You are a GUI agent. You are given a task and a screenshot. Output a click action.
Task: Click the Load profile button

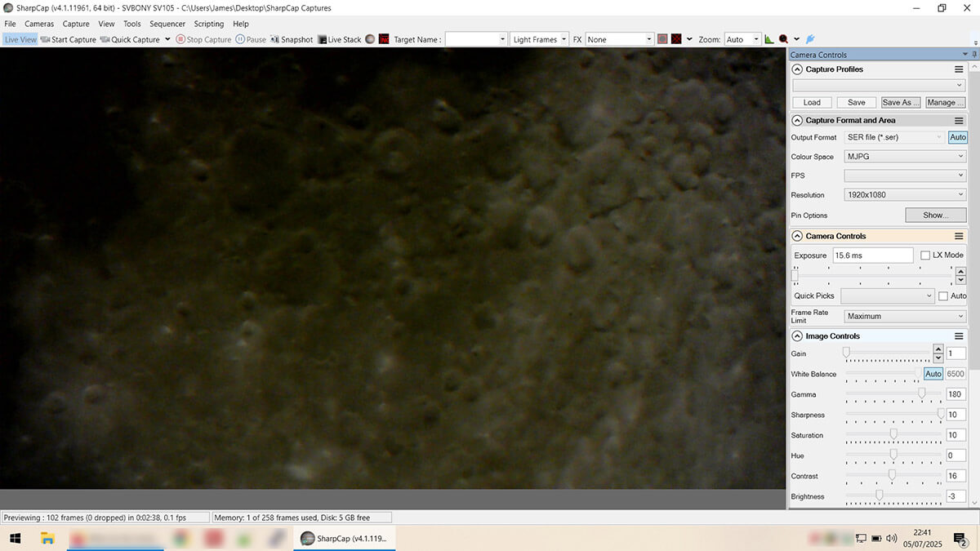(812, 102)
